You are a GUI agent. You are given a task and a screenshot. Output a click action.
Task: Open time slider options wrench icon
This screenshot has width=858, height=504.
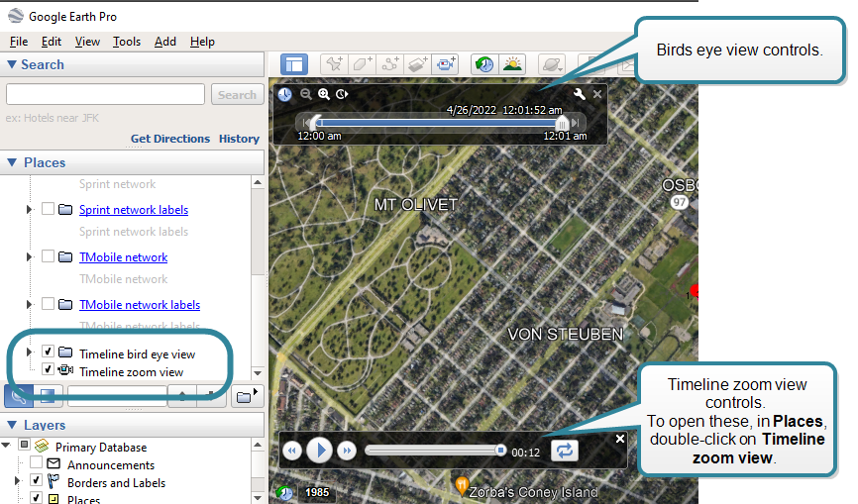[581, 94]
